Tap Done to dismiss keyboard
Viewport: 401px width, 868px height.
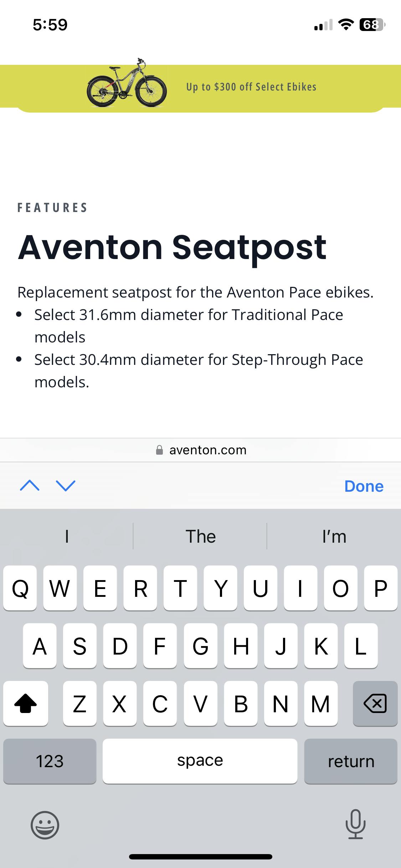click(364, 486)
